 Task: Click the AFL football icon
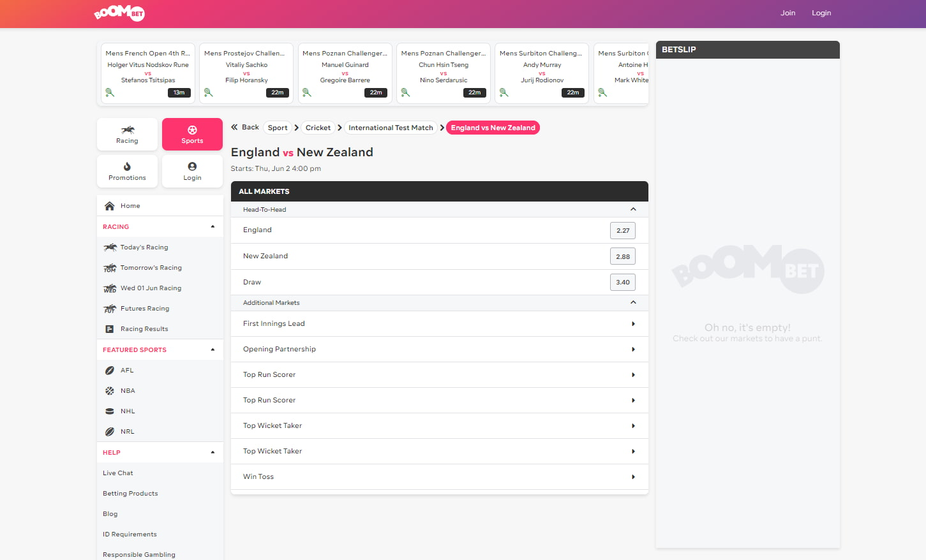(x=110, y=371)
